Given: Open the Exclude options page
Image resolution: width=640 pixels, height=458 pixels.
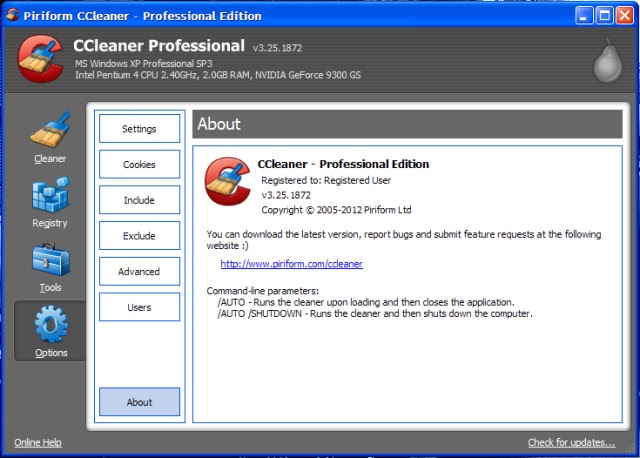Looking at the screenshot, I should [x=139, y=236].
